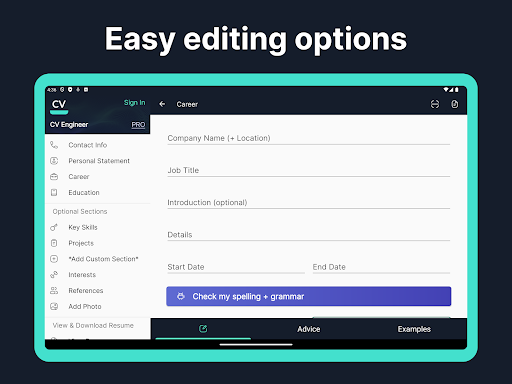Image resolution: width=512 pixels, height=384 pixels.
Task: Tap the back arrow next to Career
Action: coord(162,104)
